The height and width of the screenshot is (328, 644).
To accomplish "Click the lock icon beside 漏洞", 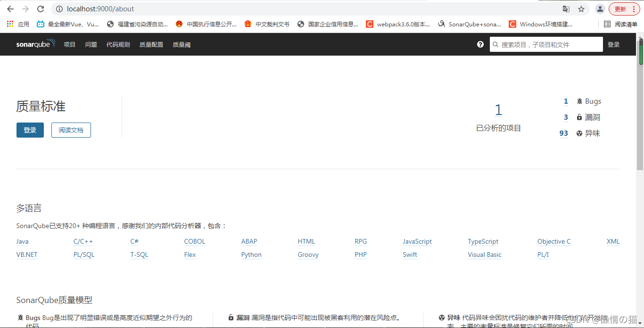I will tap(579, 117).
